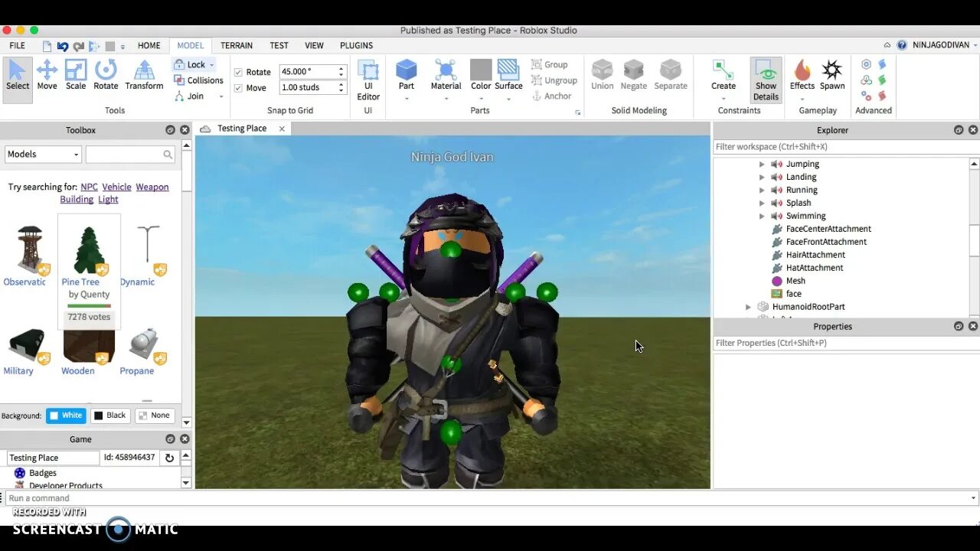This screenshot has height=551, width=980.
Task: Insert a Spawn location
Action: click(x=832, y=76)
